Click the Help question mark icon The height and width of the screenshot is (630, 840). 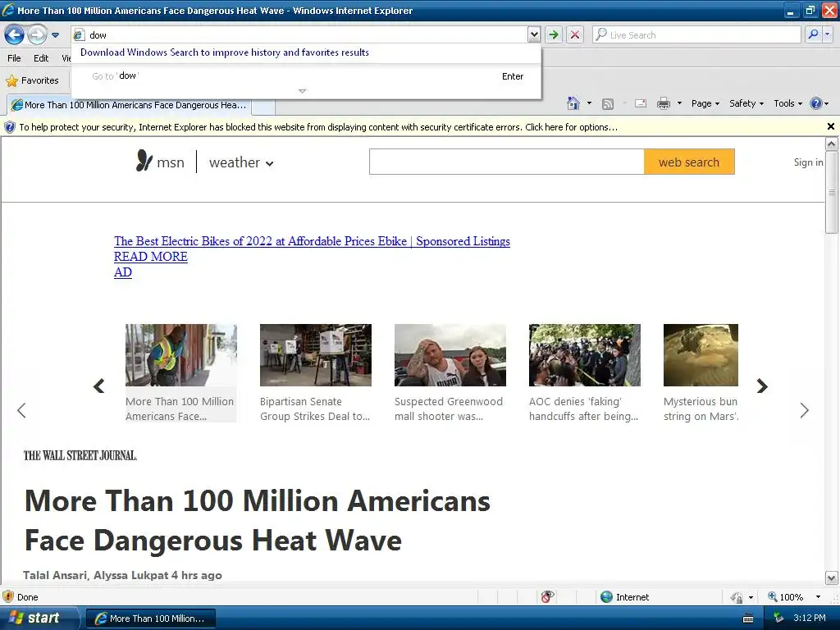point(816,103)
